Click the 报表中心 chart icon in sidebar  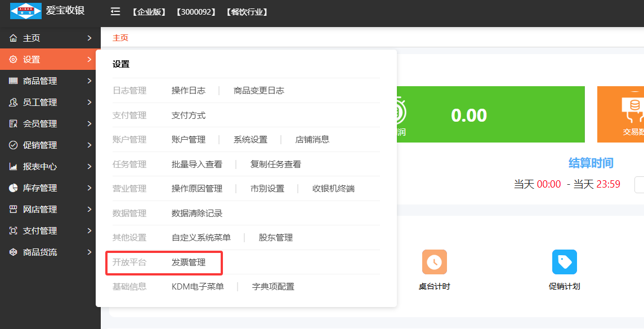click(x=14, y=167)
